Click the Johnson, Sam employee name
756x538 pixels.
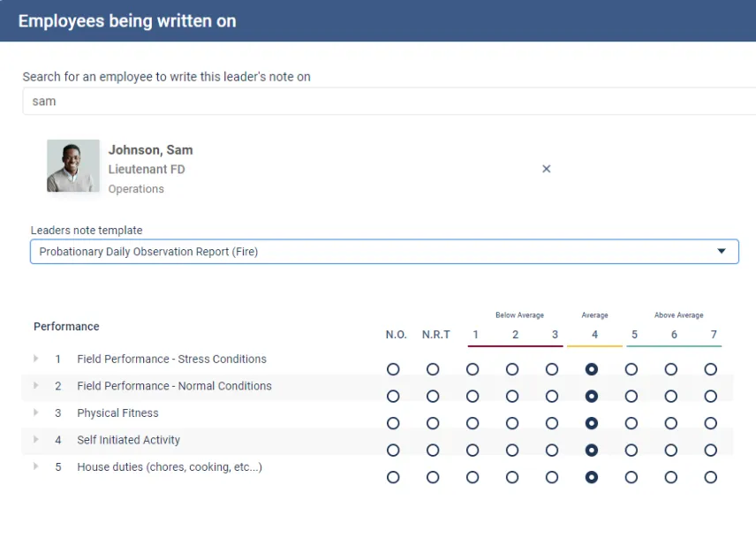[150, 150]
